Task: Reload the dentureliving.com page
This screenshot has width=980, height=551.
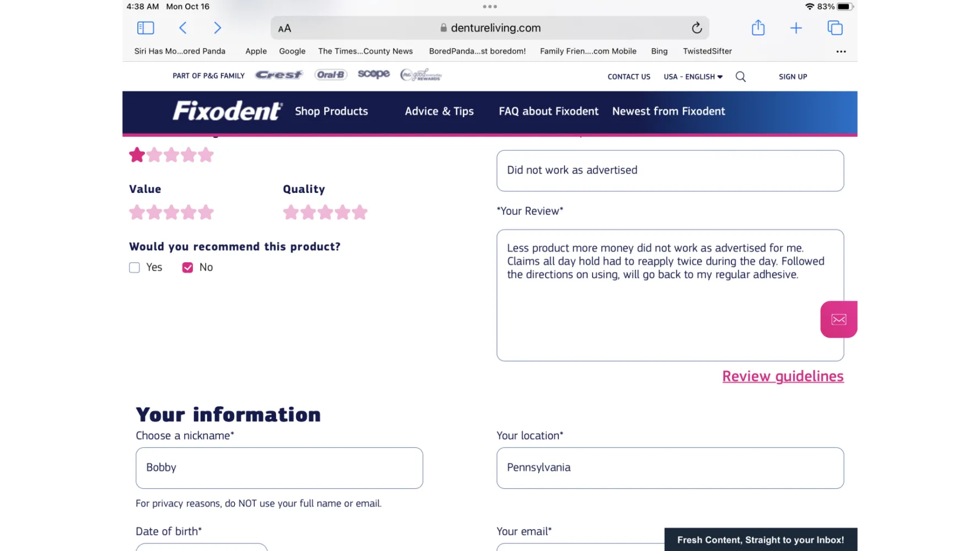Action: [697, 28]
